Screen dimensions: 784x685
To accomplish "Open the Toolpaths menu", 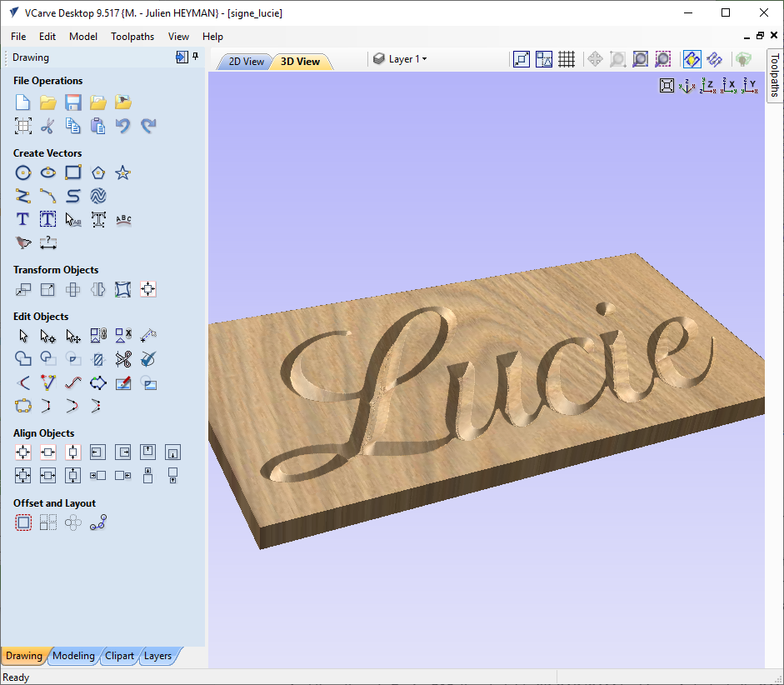I will pyautogui.click(x=132, y=37).
